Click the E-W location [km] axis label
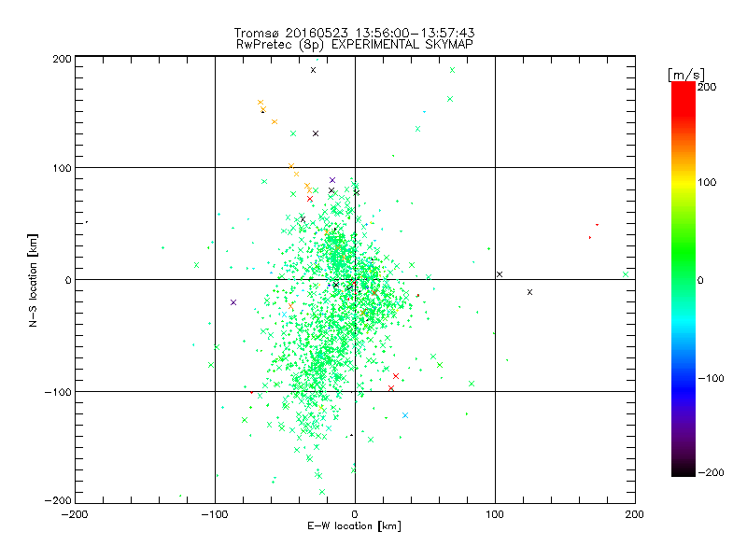Screen dimensions: 747x560 click(x=354, y=525)
